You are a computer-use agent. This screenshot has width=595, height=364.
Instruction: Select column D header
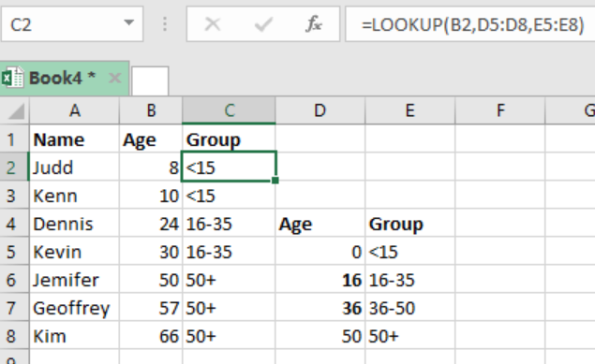coord(320,110)
